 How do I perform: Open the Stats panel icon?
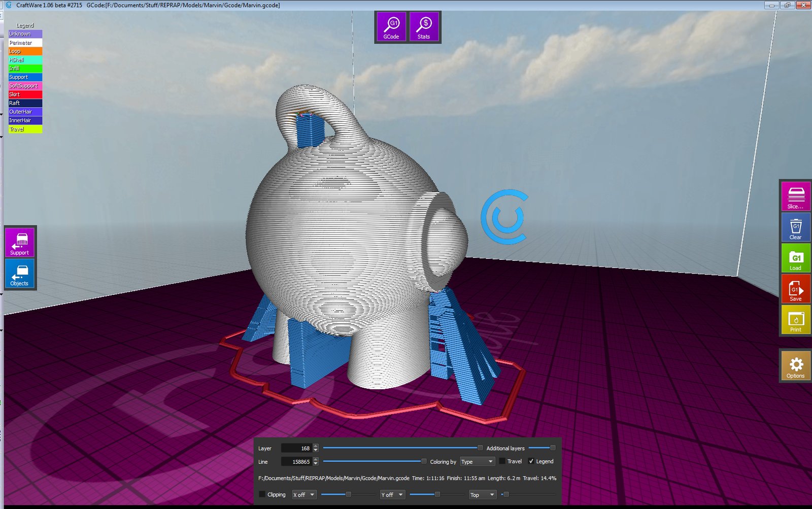424,27
